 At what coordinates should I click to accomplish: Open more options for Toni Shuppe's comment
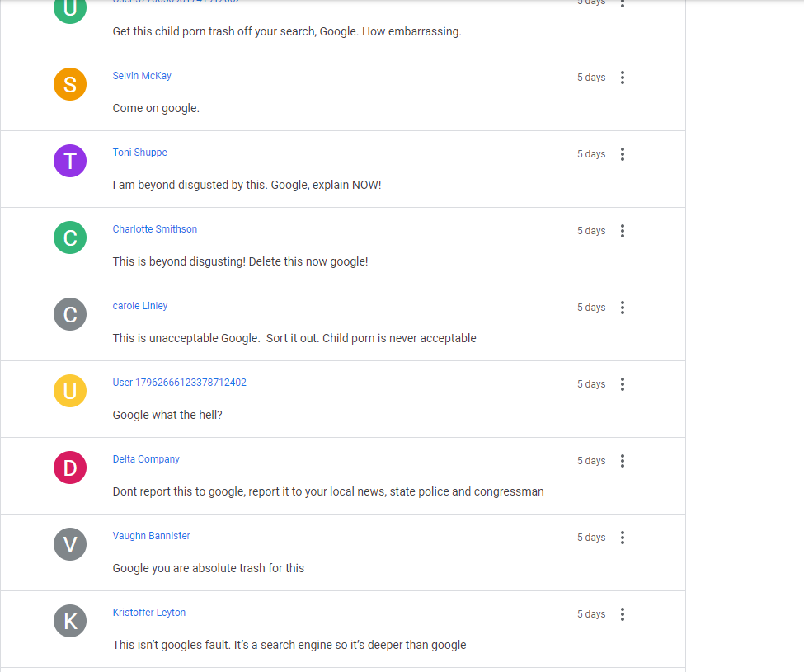tap(623, 154)
